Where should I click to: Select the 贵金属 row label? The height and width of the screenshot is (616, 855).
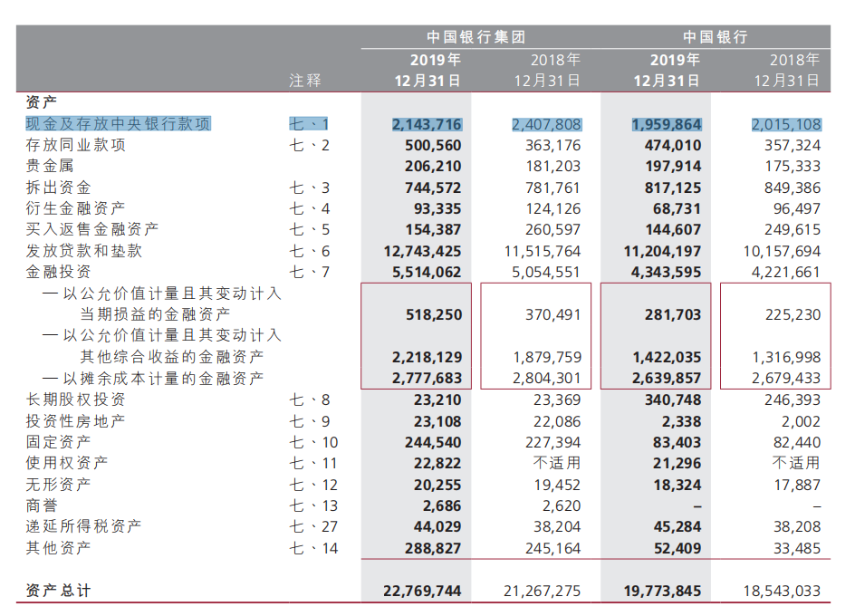(x=50, y=166)
